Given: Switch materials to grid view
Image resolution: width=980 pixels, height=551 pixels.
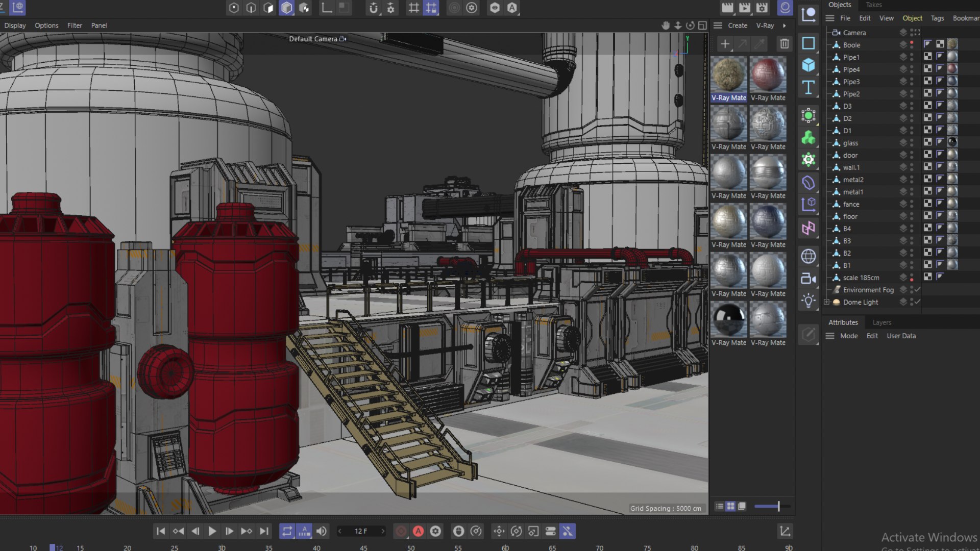Looking at the screenshot, I should click(730, 506).
